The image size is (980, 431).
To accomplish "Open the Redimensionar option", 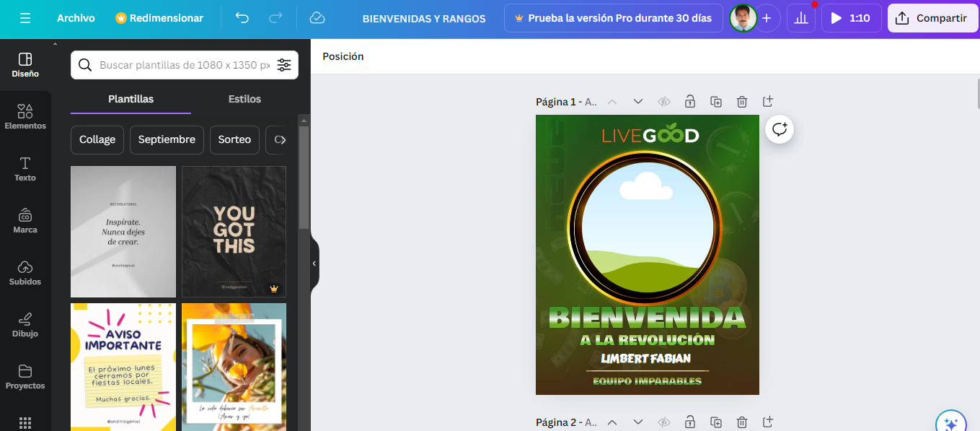I will click(159, 18).
